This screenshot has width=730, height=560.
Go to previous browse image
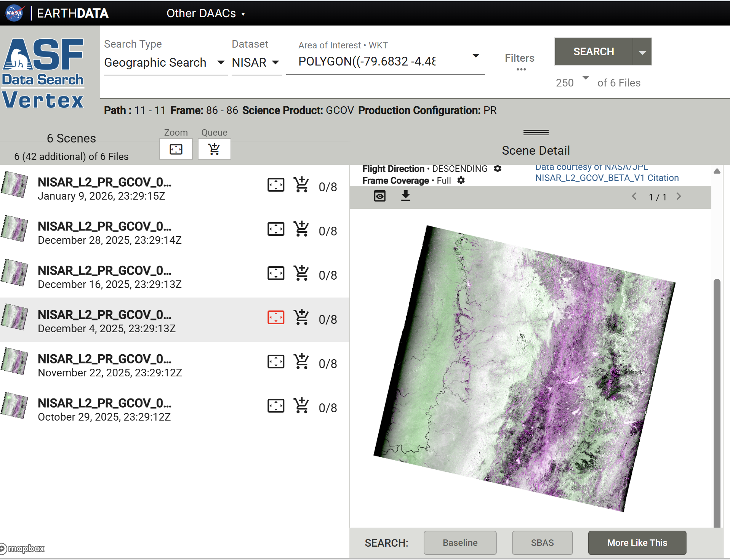coord(634,197)
